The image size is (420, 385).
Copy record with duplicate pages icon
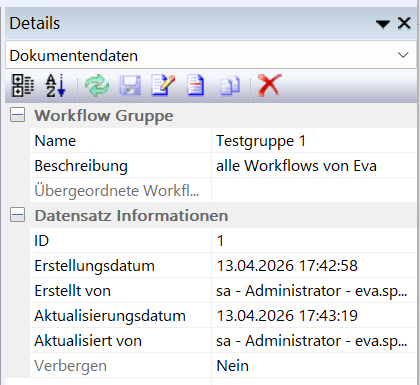coord(230,86)
